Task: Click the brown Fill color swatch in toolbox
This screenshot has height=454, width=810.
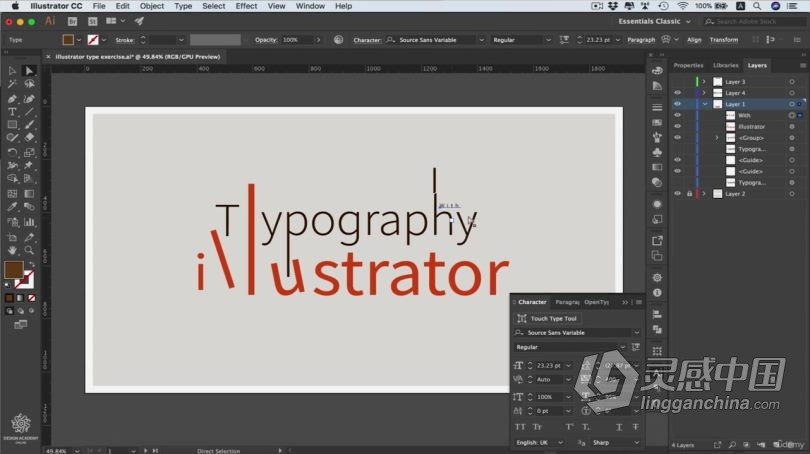Action: point(13,270)
